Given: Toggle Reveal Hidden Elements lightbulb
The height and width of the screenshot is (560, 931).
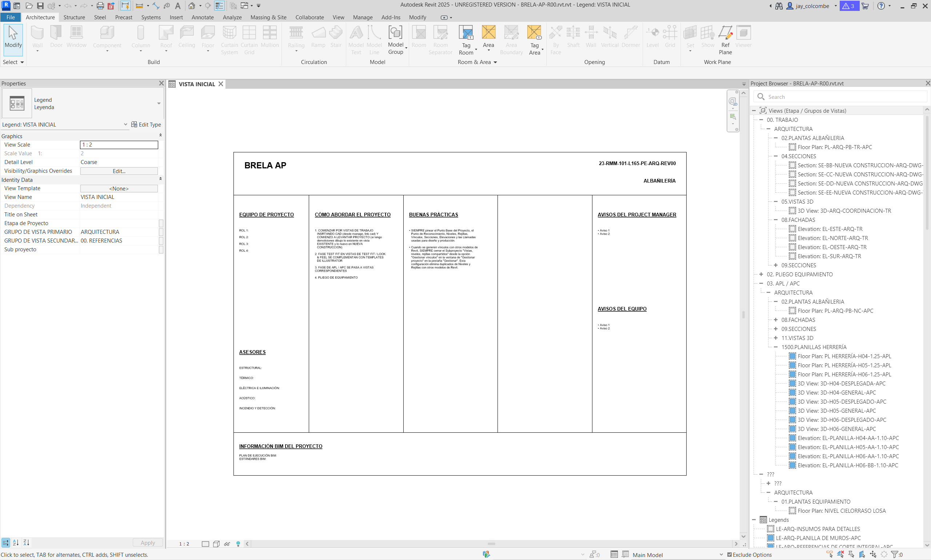Looking at the screenshot, I should pyautogui.click(x=238, y=544).
